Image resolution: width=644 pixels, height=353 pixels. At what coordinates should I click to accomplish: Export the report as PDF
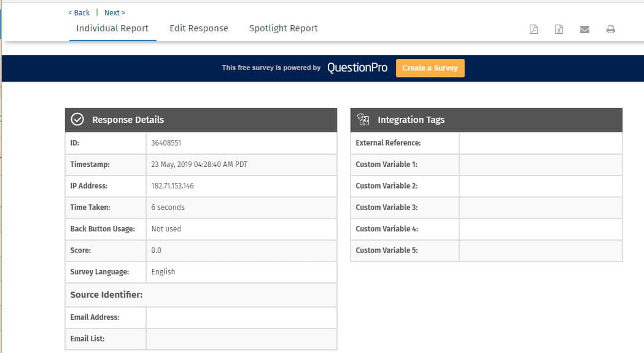coord(533,29)
